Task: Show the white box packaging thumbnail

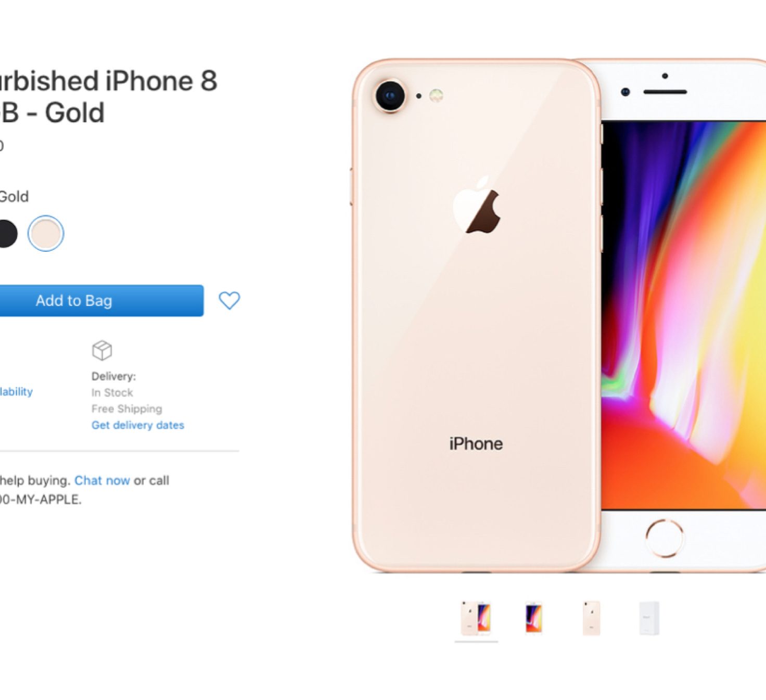Action: [x=649, y=618]
